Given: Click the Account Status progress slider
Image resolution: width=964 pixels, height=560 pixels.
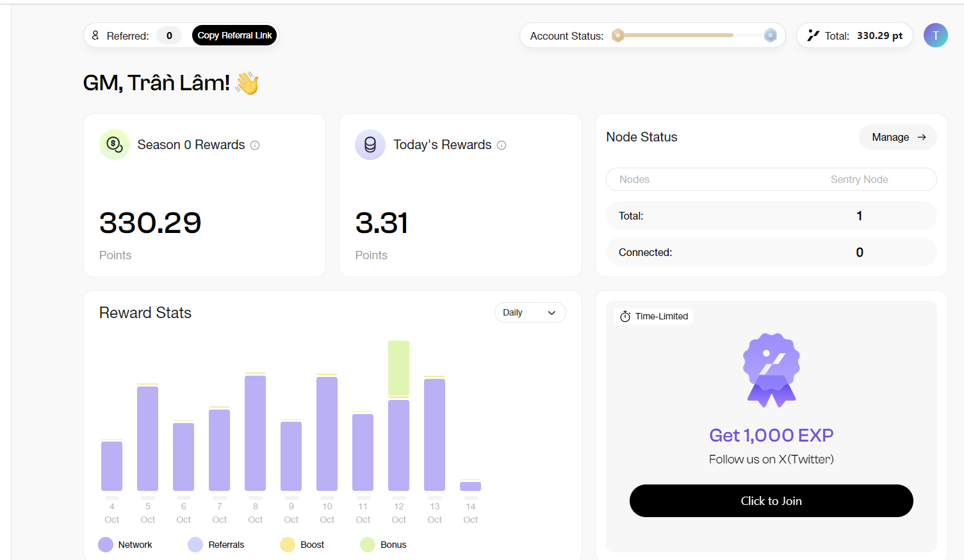Looking at the screenshot, I should 694,35.
